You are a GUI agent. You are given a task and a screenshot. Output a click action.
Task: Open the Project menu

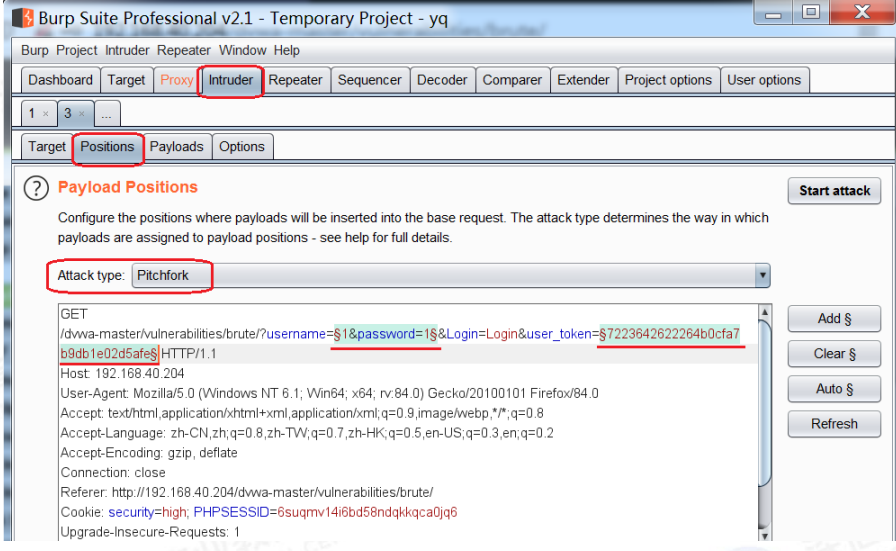(77, 50)
